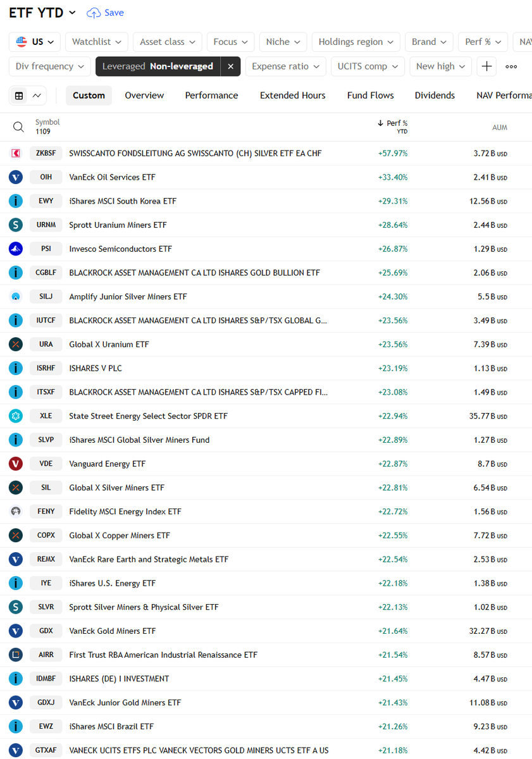Click the AIRR First Trust logo icon
This screenshot has width=532, height=759.
click(16, 655)
